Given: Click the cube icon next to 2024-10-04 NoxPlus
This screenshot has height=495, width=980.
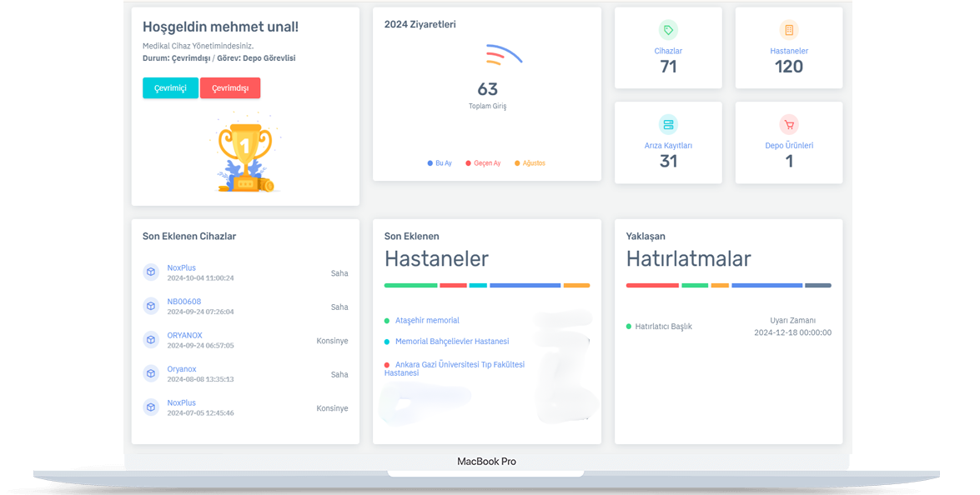Looking at the screenshot, I should point(151,272).
